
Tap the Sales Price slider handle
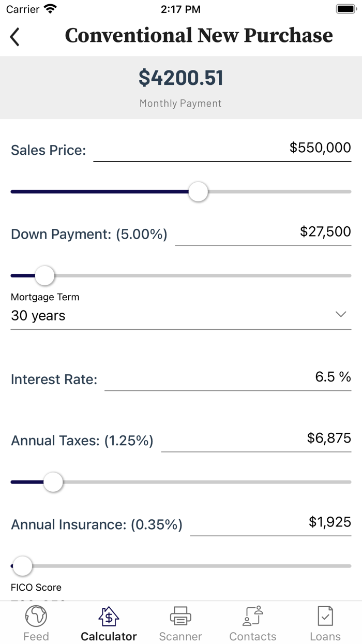click(198, 192)
